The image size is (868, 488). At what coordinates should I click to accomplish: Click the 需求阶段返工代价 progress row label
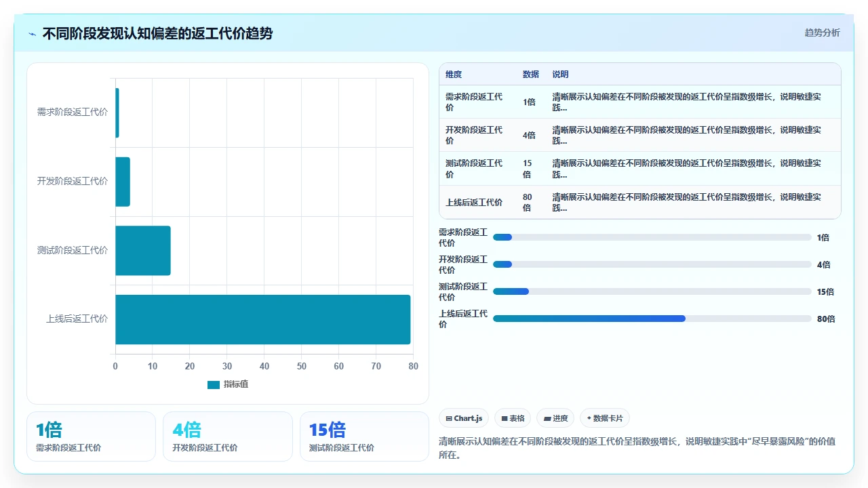coord(463,237)
